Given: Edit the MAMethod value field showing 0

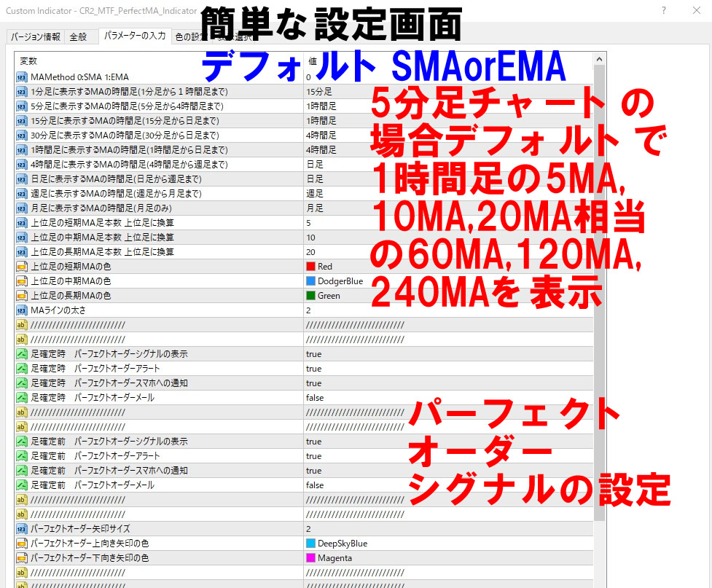Looking at the screenshot, I should pos(448,77).
